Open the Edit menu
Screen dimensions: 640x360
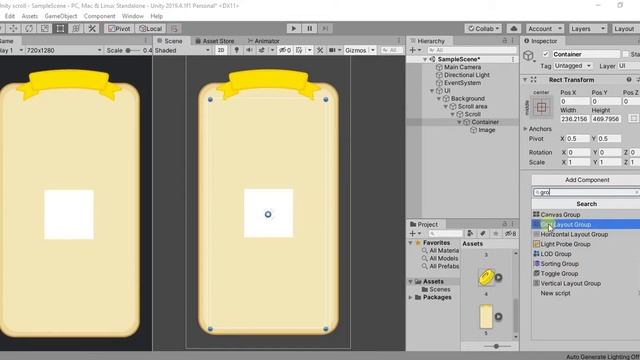coord(10,16)
